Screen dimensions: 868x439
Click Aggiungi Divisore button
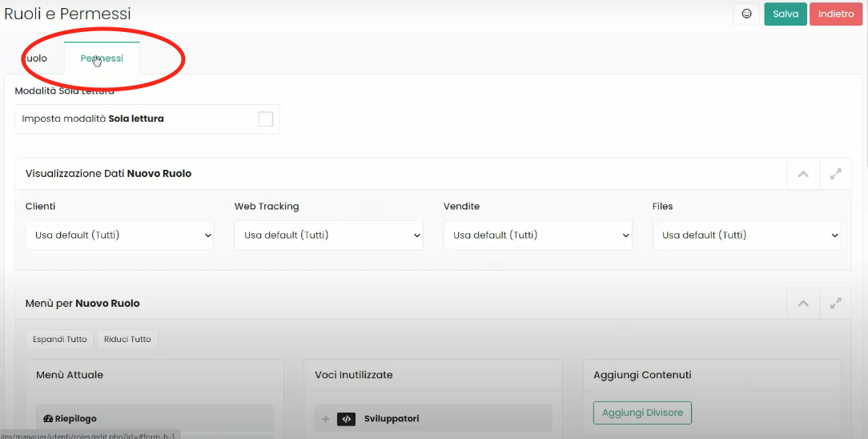click(x=642, y=413)
